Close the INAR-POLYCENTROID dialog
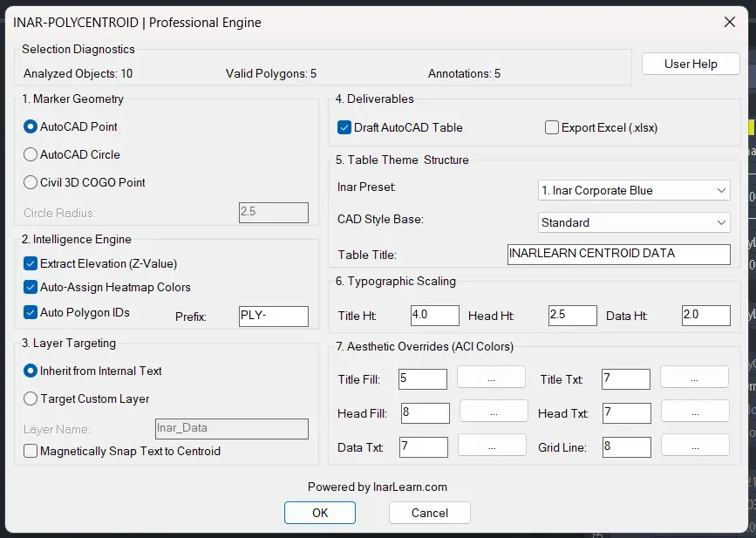Image resolution: width=756 pixels, height=538 pixels. coord(730,22)
